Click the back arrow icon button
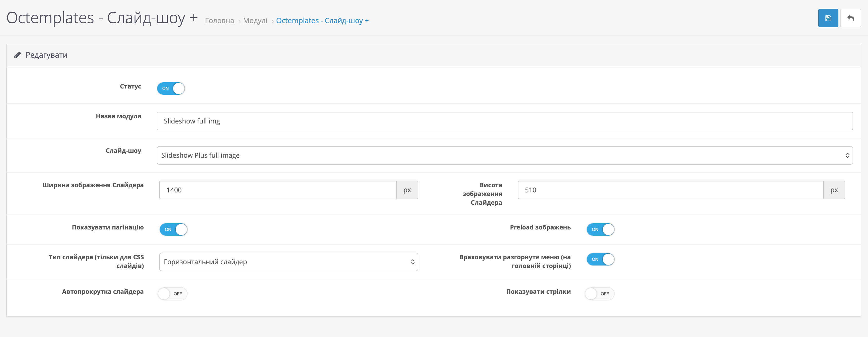Image resolution: width=868 pixels, height=337 pixels. tap(850, 18)
